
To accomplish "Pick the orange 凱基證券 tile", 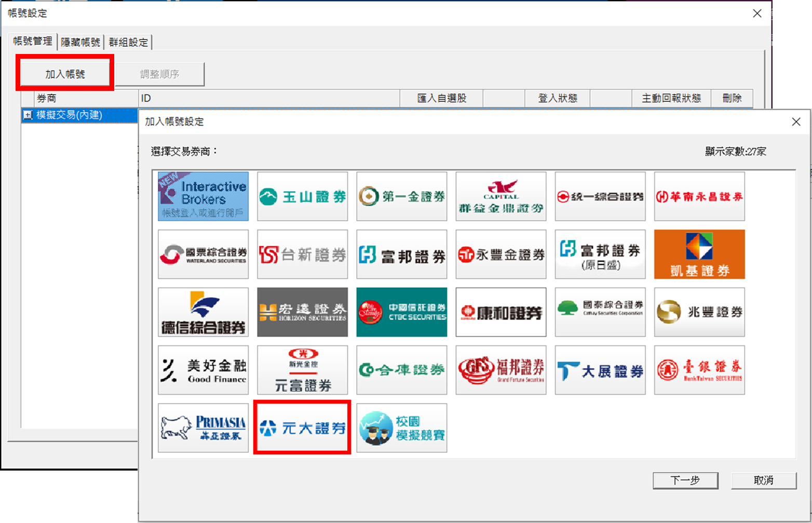I will pos(699,254).
